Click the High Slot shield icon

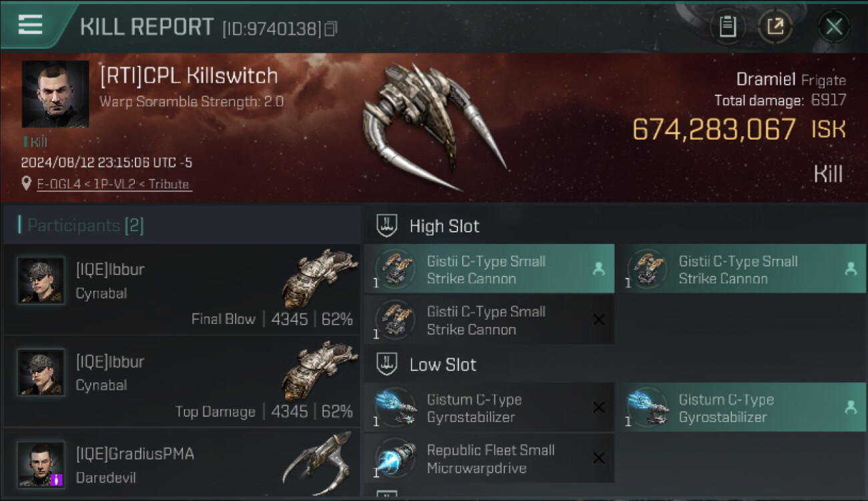pos(387,226)
